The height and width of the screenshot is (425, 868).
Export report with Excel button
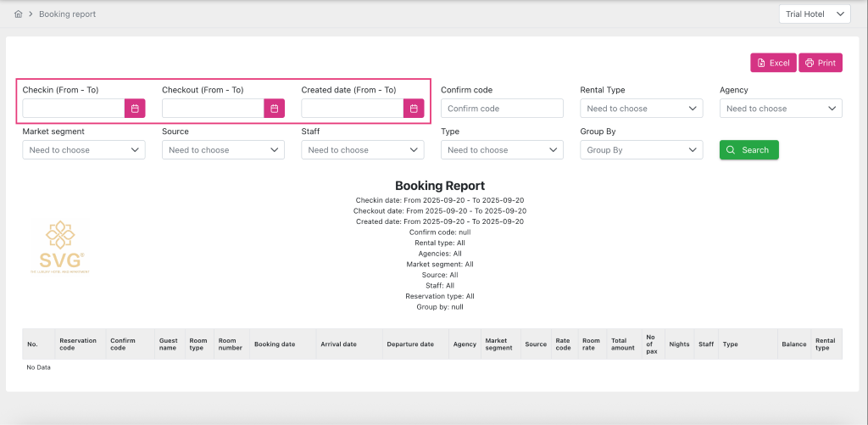(x=773, y=63)
